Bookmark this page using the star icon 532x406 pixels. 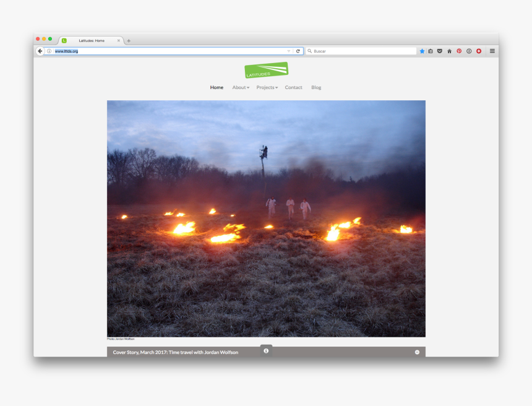pos(422,51)
